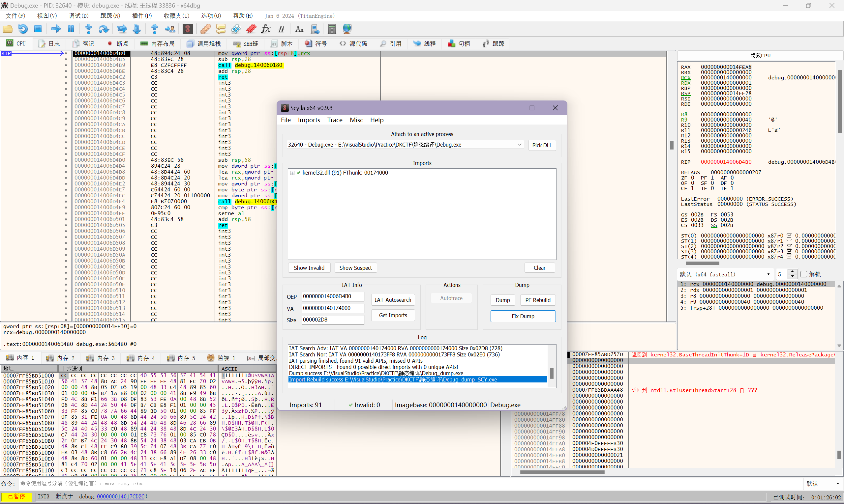Click the Trace Over toolbar icon
The height and width of the screenshot is (504, 844).
click(136, 29)
